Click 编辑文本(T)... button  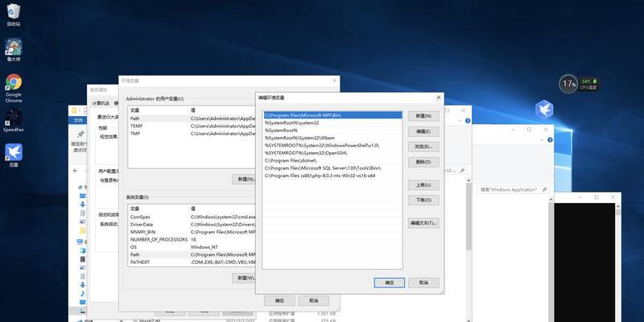[423, 223]
